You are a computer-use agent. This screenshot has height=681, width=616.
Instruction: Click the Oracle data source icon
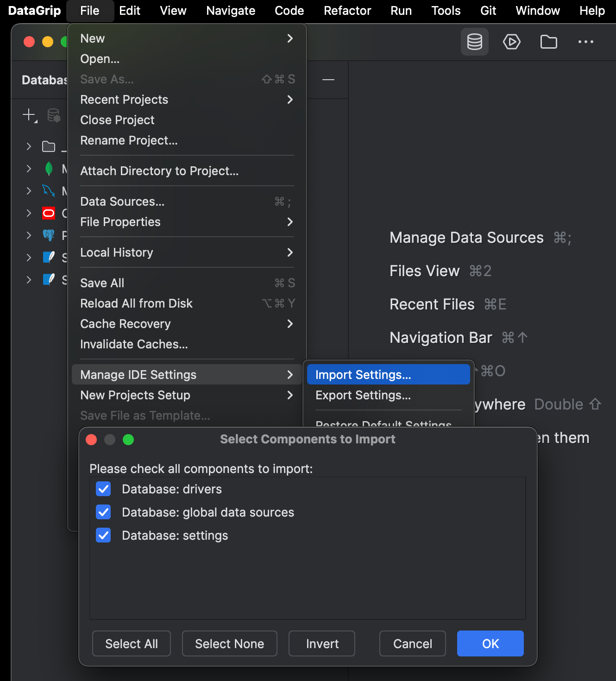pyautogui.click(x=49, y=213)
